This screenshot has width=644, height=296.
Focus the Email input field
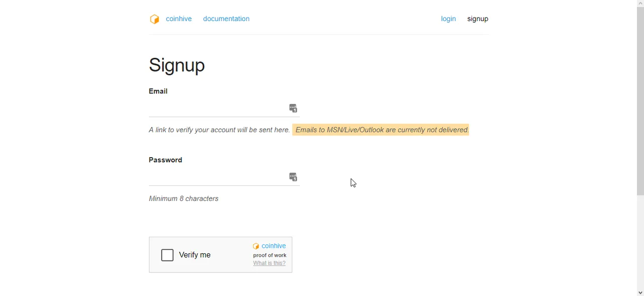(224, 108)
